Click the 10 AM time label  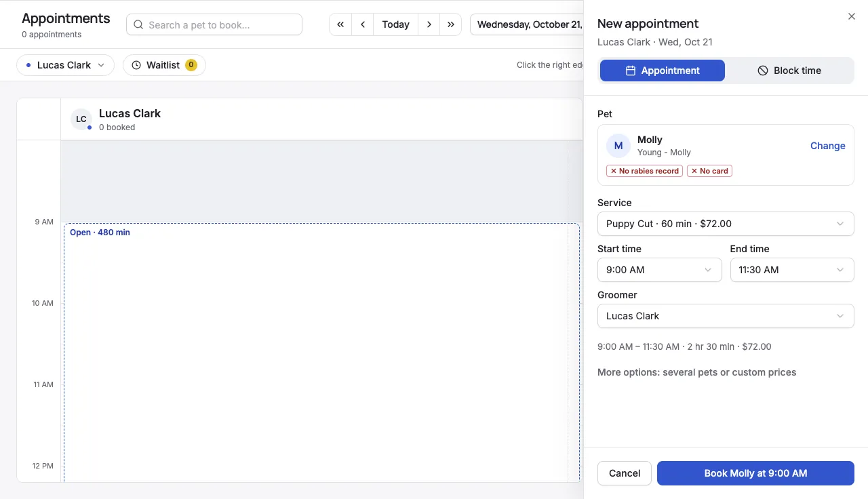click(42, 303)
